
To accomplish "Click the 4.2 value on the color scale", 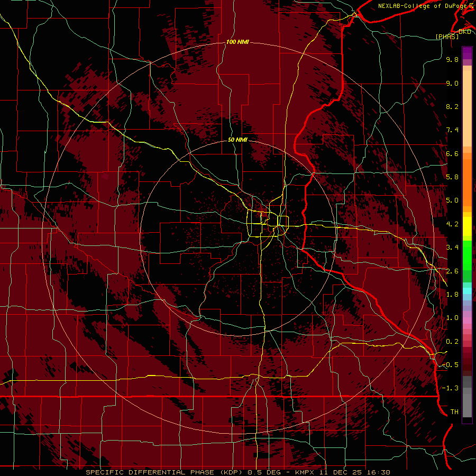I will click(x=452, y=224).
